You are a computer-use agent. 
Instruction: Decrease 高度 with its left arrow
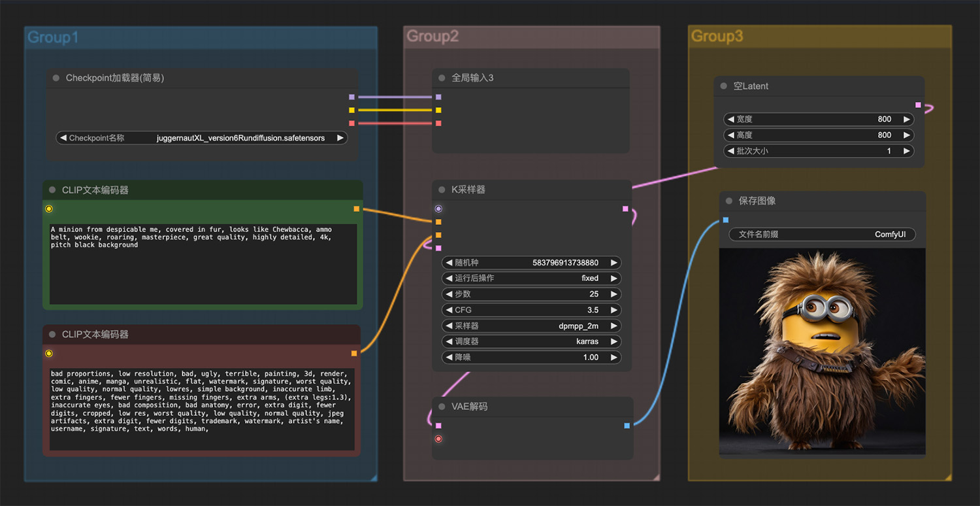pyautogui.click(x=730, y=135)
